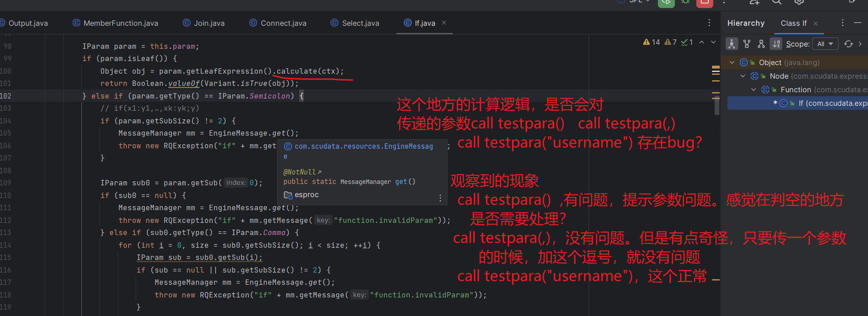Hide the Hierarchy tool window
The width and height of the screenshot is (868, 316).
(857, 23)
